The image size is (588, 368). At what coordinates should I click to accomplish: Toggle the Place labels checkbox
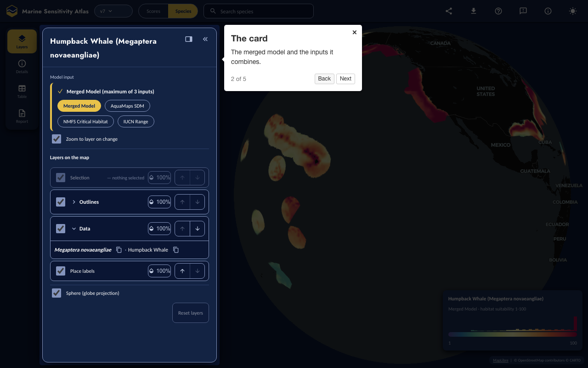[61, 271]
